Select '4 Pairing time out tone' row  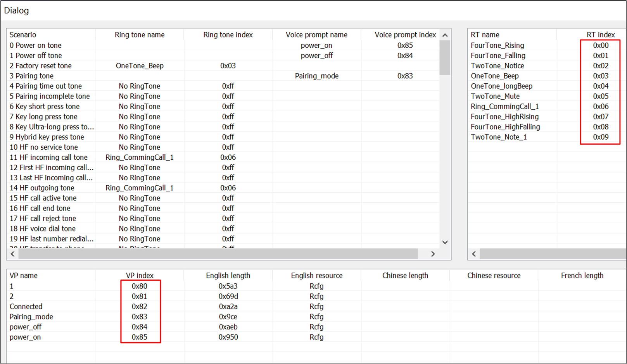[223, 86]
